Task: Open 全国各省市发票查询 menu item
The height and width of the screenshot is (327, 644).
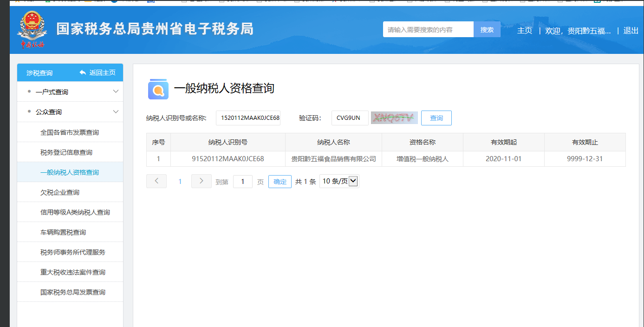Action: 70,132
